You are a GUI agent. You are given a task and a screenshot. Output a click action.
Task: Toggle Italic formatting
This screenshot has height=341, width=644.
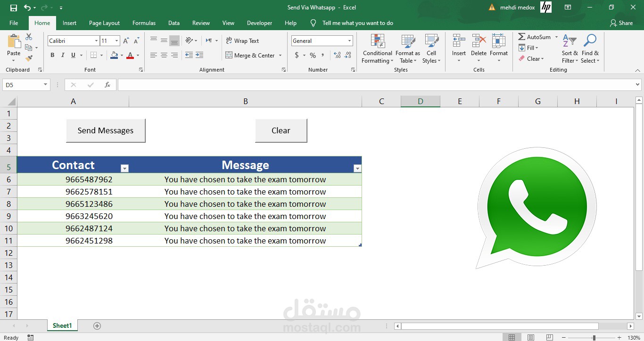point(63,55)
